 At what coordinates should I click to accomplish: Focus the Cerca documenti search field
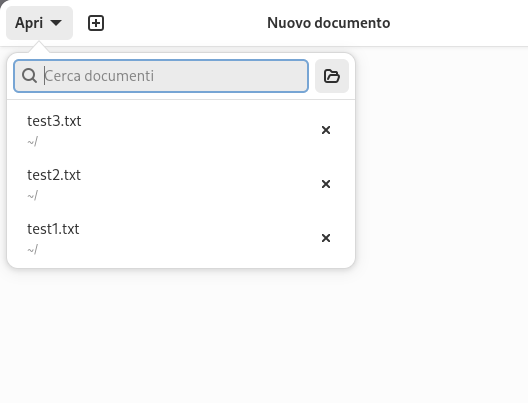coord(161,76)
